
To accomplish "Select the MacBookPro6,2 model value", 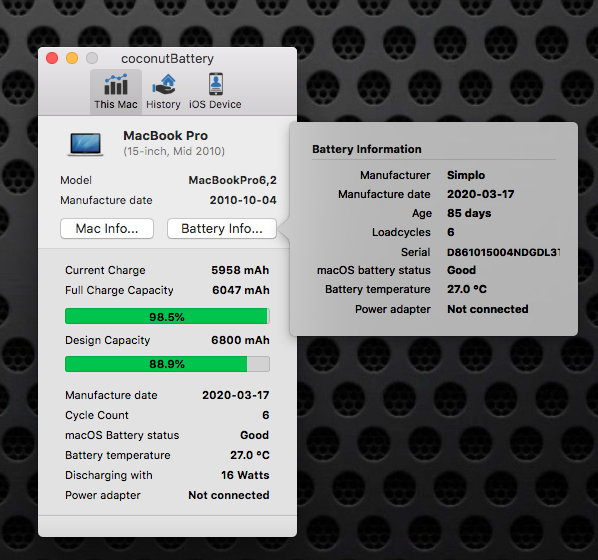I will 232,180.
